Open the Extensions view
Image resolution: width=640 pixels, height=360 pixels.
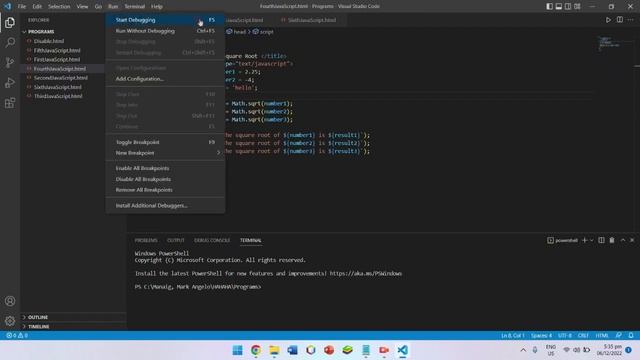[x=10, y=102]
